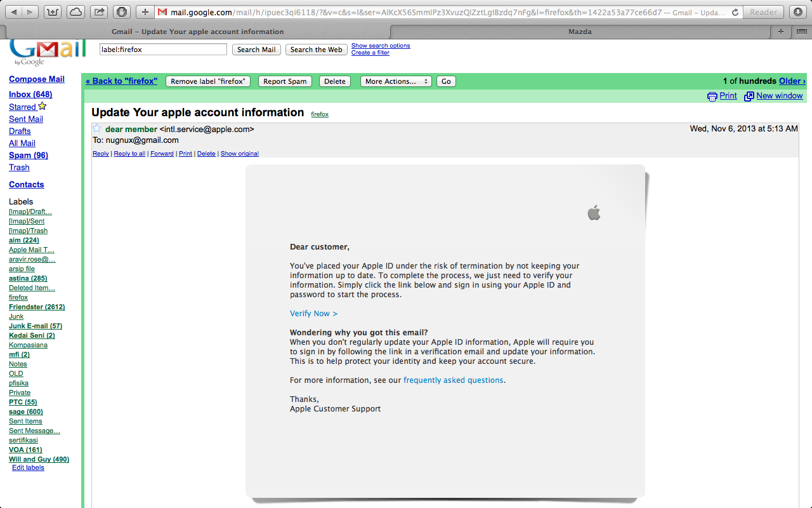Open Create a filter link
The height and width of the screenshot is (508, 812).
click(x=370, y=53)
